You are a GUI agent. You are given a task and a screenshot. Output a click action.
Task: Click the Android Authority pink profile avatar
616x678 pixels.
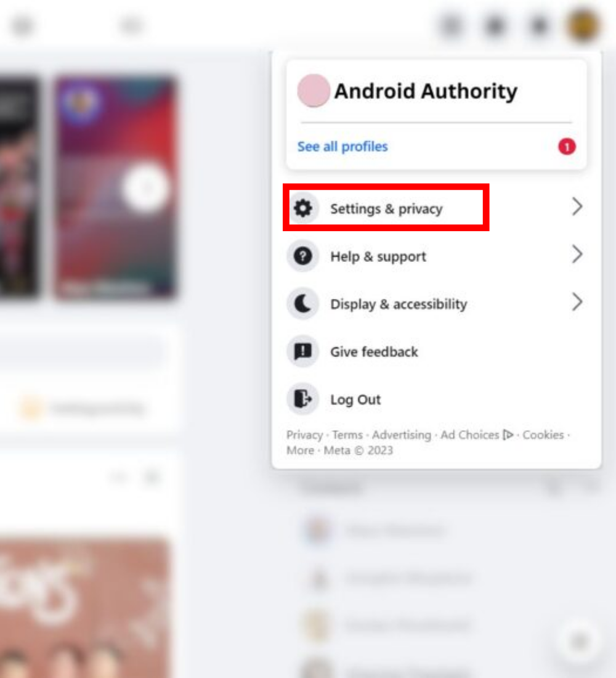(x=314, y=91)
